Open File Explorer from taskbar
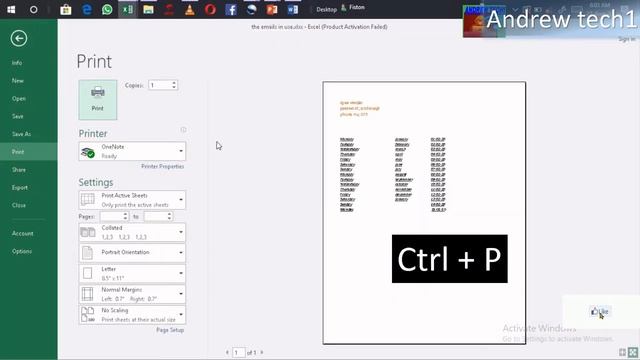 pyautogui.click(x=149, y=9)
